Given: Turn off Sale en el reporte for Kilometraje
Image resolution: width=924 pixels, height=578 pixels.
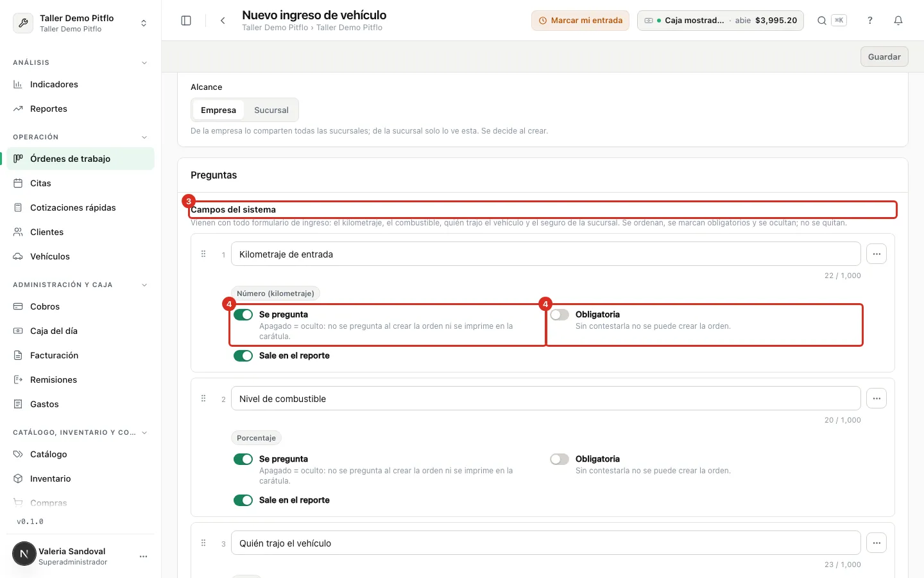Looking at the screenshot, I should point(243,356).
